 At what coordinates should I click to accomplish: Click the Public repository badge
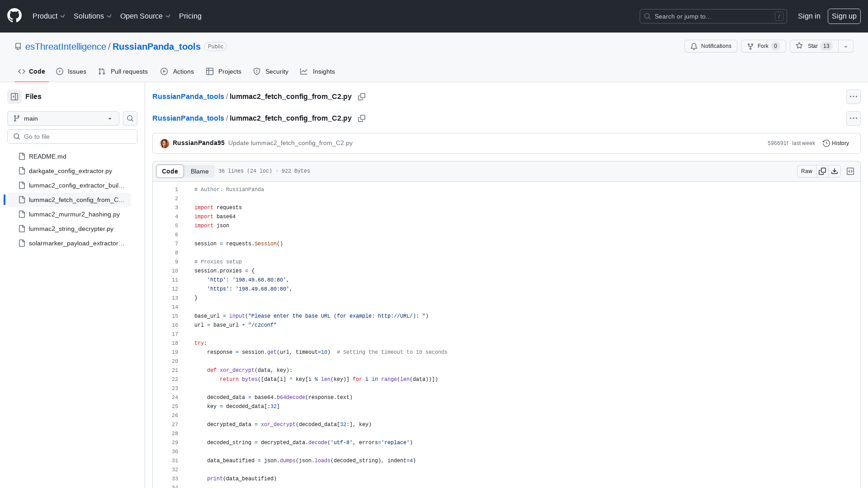coord(216,47)
